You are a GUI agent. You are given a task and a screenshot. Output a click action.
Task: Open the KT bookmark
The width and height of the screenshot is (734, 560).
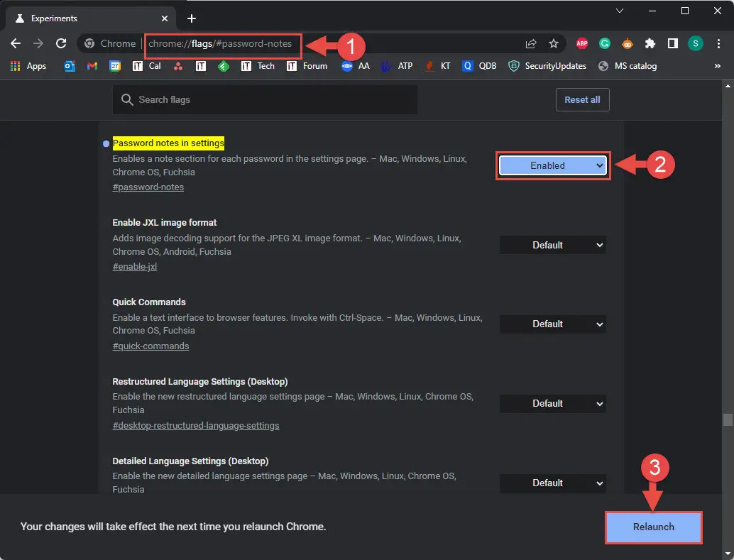tap(437, 66)
